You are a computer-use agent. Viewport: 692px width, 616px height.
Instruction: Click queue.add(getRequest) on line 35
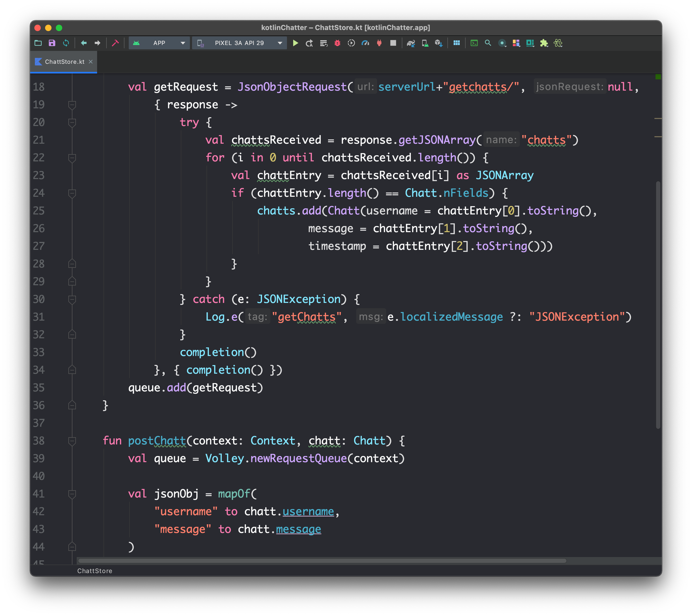[x=196, y=388]
